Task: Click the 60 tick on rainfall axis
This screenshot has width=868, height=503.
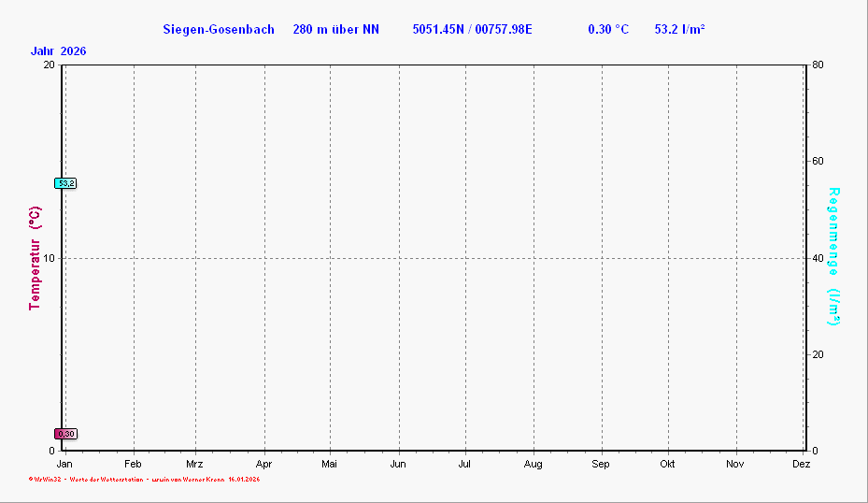Action: coord(817,162)
